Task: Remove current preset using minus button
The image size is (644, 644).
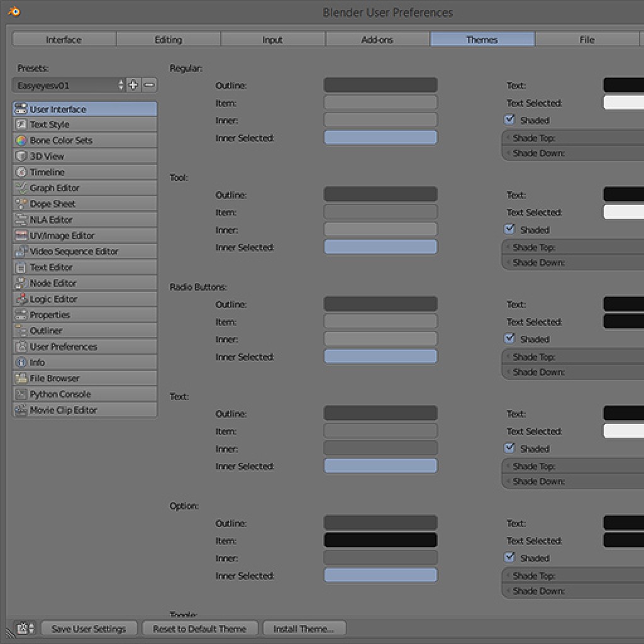Action: coord(149,85)
